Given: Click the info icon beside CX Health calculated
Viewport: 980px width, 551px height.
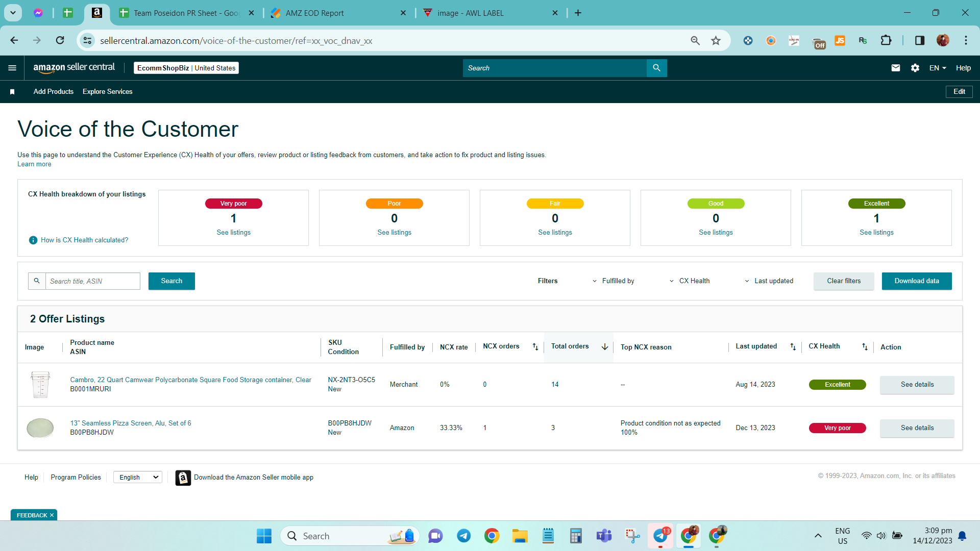Looking at the screenshot, I should click(33, 240).
